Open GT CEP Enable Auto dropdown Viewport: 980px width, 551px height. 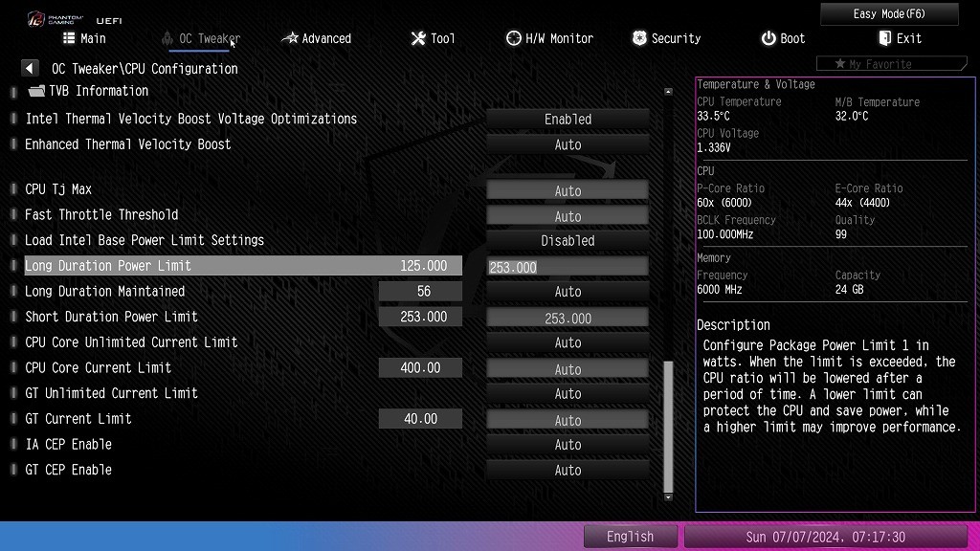pos(568,471)
